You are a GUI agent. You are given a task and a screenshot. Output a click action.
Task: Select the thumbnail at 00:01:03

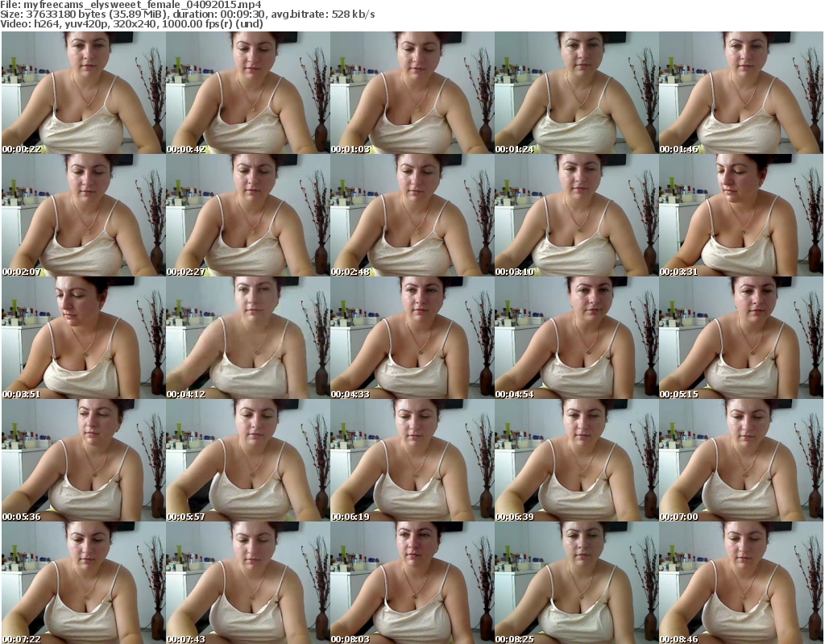point(412,93)
